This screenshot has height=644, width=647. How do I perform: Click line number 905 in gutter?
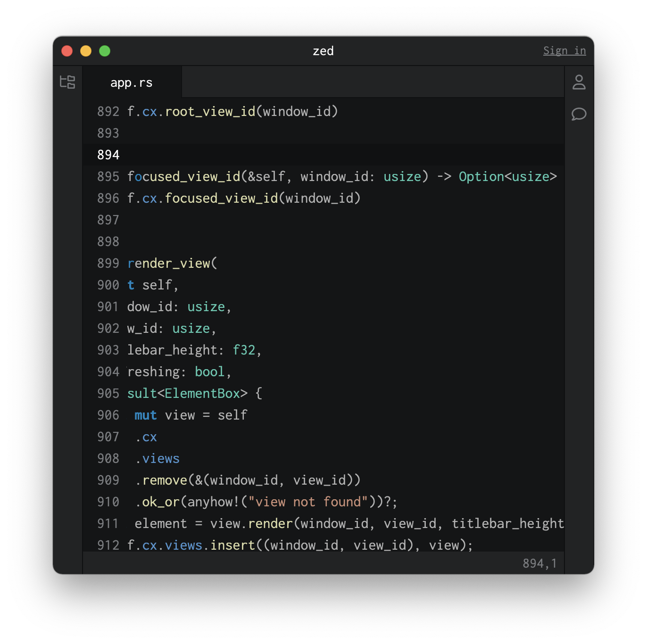(108, 394)
